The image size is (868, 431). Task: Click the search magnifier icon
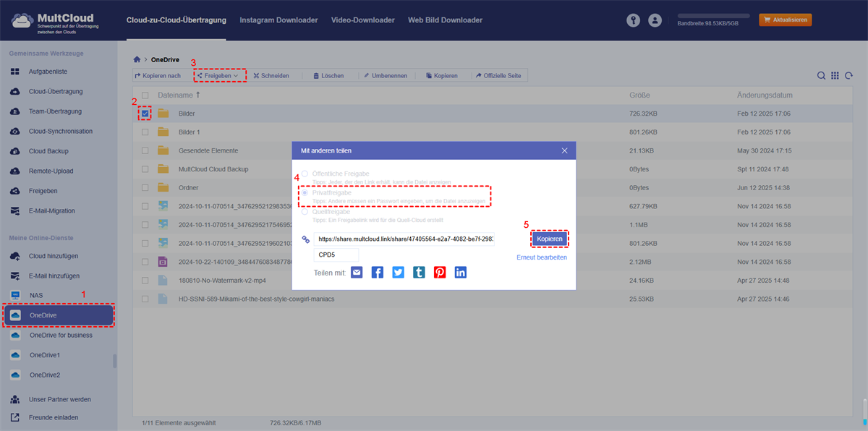(x=822, y=75)
